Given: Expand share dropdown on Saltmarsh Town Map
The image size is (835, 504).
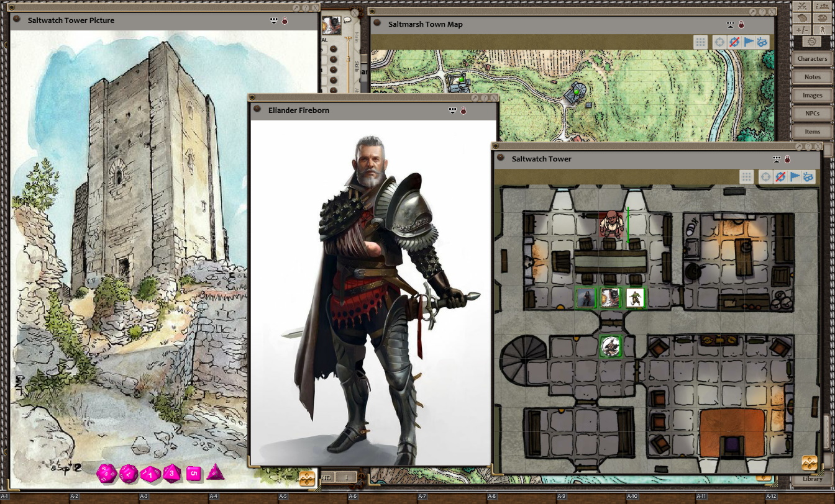Looking at the screenshot, I should coord(730,25).
